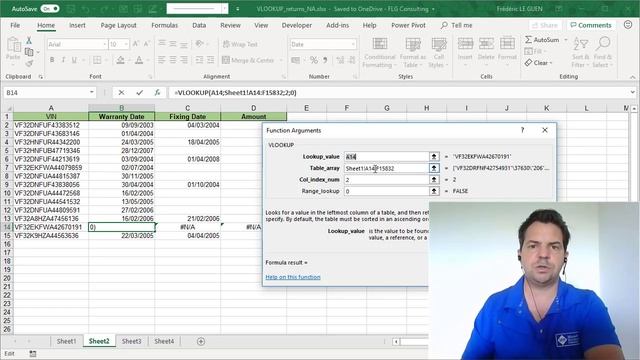Toggle Underline formatting
This screenshot has width=640, height=360.
(74, 60)
